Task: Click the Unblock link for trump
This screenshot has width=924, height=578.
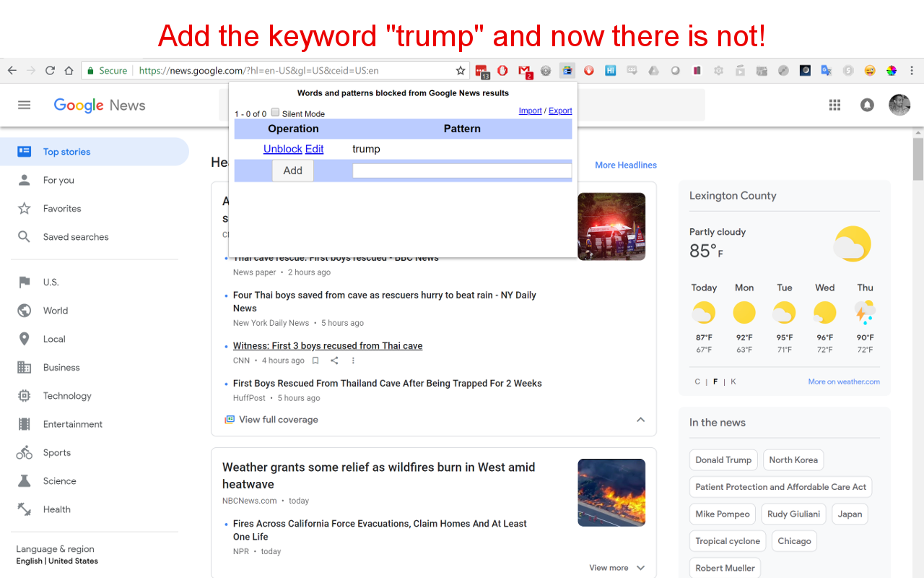Action: [283, 149]
